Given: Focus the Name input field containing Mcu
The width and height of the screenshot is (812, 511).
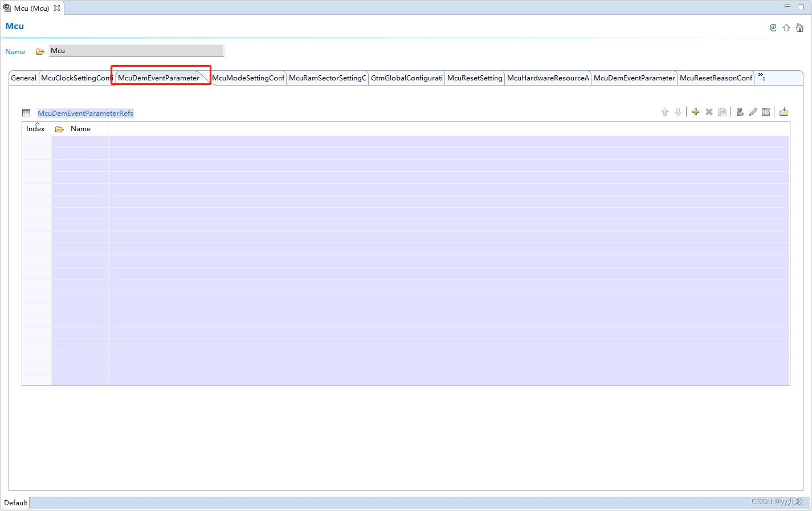Looking at the screenshot, I should tap(137, 51).
